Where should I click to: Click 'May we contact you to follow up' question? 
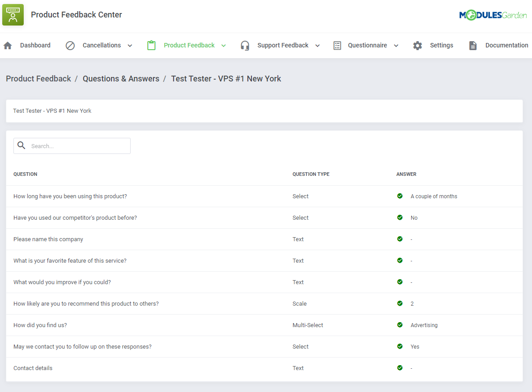point(82,346)
